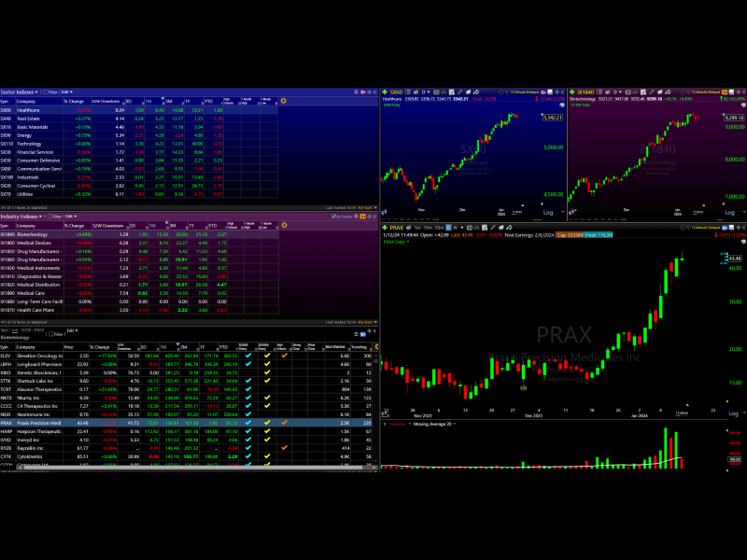Select the drawing pencil tool in PRAX chart
This screenshot has height=560, width=747.
click(x=493, y=228)
